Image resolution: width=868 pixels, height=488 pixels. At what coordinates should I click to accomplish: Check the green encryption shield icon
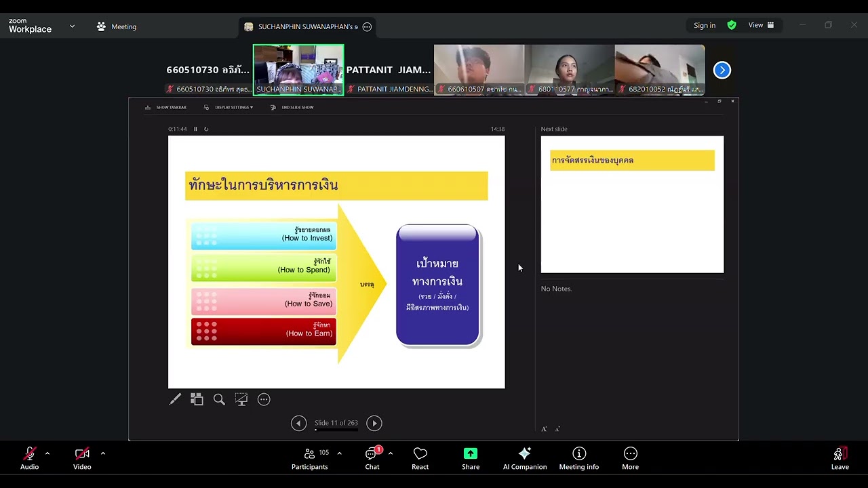(732, 25)
